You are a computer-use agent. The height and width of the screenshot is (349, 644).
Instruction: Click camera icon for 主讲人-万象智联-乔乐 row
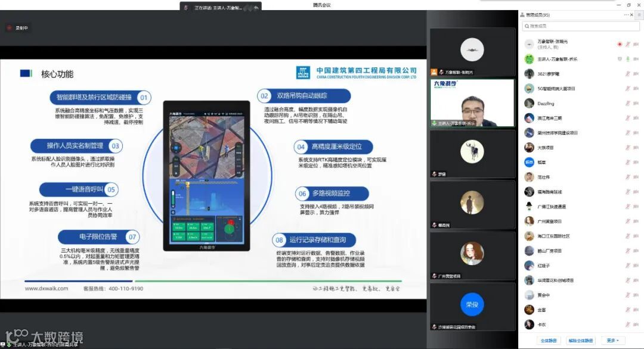pyautogui.click(x=636, y=59)
